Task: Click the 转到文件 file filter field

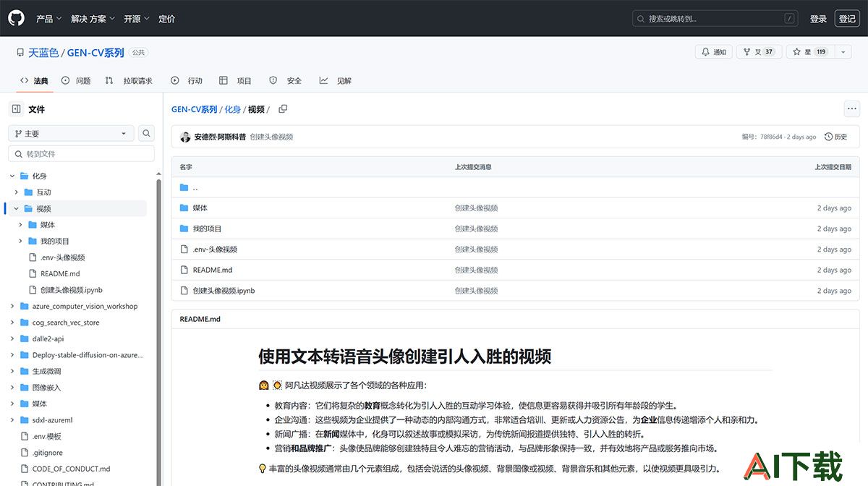Action: 81,153
